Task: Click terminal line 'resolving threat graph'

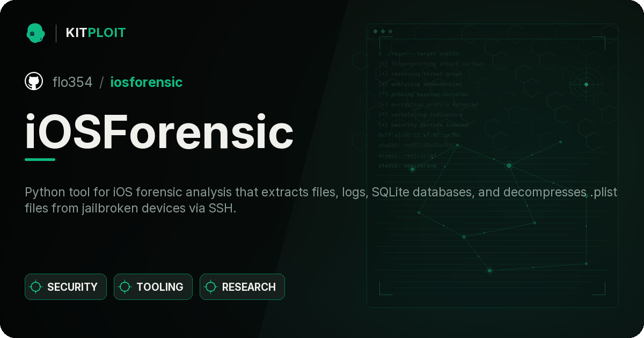Action: tap(420, 74)
